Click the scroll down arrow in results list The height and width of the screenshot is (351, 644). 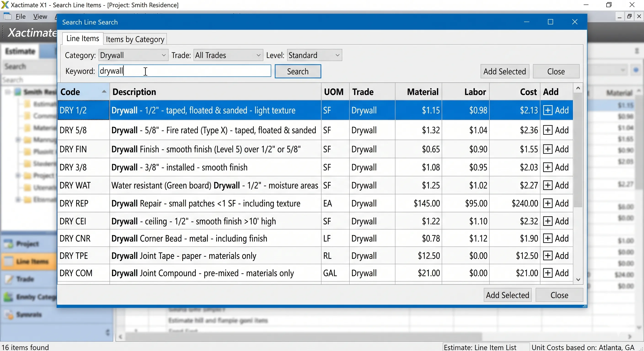pos(578,279)
